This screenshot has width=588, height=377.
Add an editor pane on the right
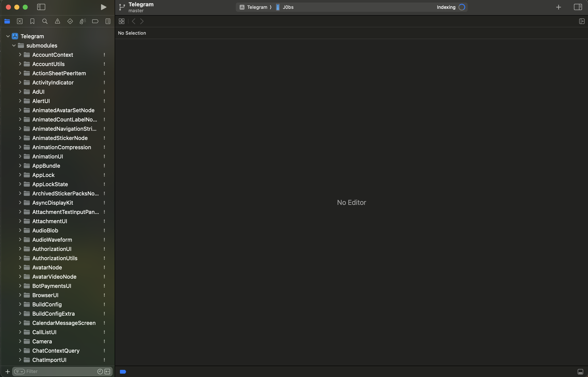tap(582, 21)
